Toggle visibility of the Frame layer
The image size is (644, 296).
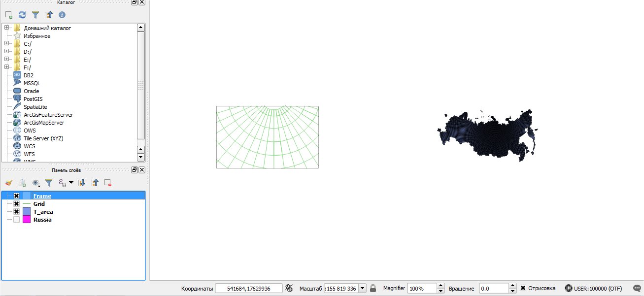[x=16, y=196]
